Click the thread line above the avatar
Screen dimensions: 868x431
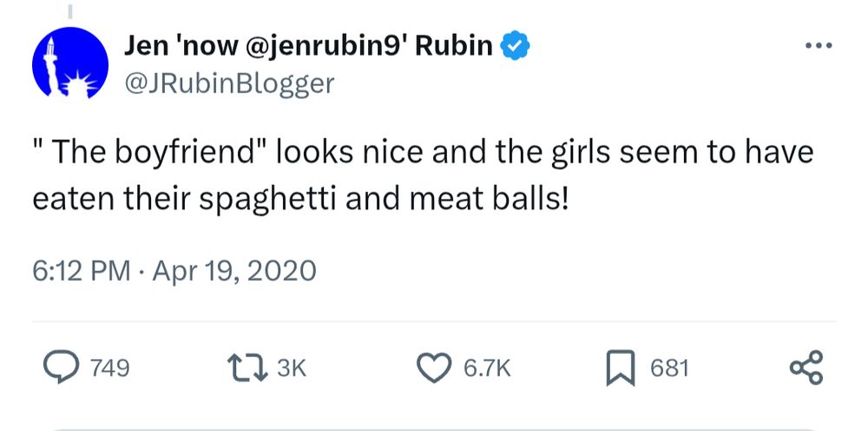pyautogui.click(x=69, y=11)
